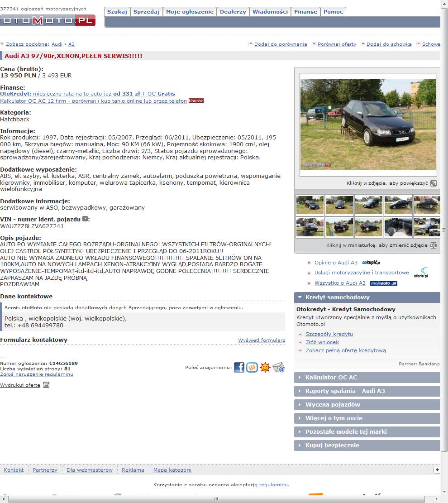Click the oferia.pl logo

click(421, 273)
